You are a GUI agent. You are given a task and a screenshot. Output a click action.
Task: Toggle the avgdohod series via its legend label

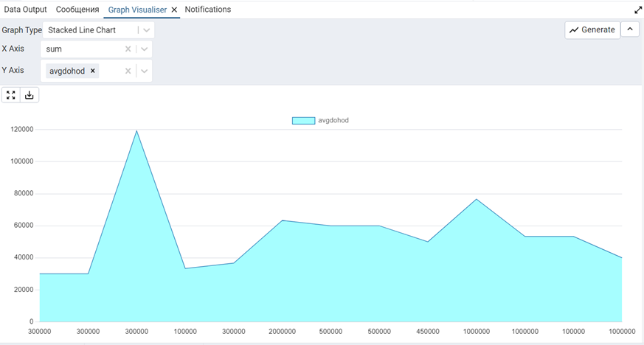pyautogui.click(x=333, y=120)
